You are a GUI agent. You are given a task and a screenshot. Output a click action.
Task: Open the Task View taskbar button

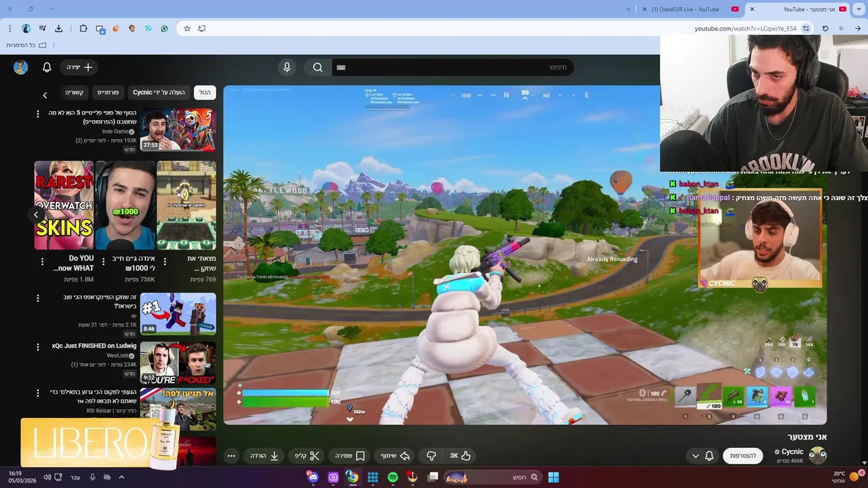click(433, 477)
